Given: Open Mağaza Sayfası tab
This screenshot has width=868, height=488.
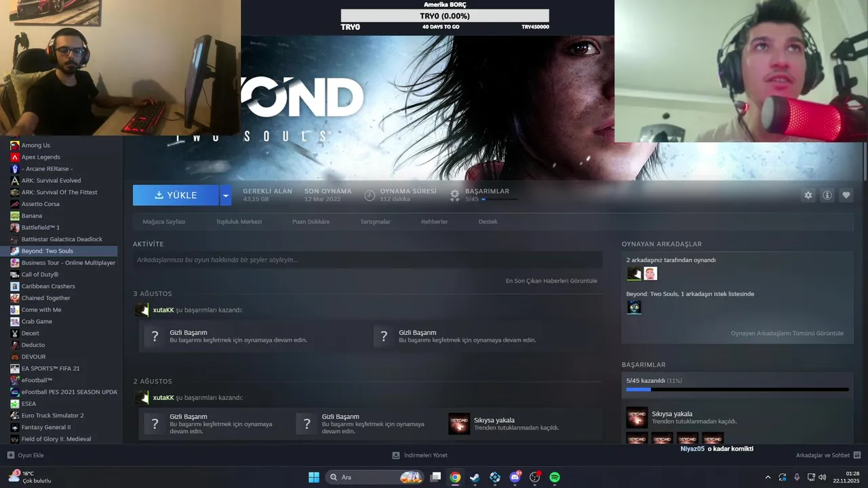Looking at the screenshot, I should point(163,222).
